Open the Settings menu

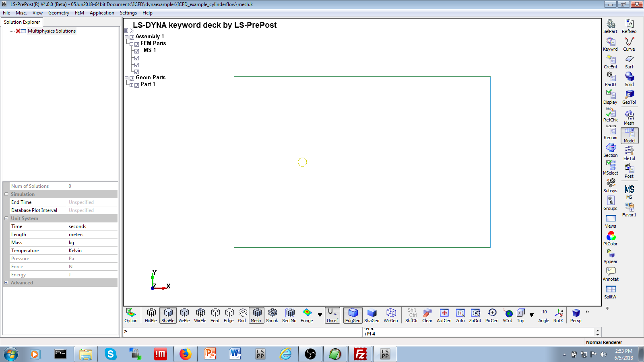[x=128, y=13]
